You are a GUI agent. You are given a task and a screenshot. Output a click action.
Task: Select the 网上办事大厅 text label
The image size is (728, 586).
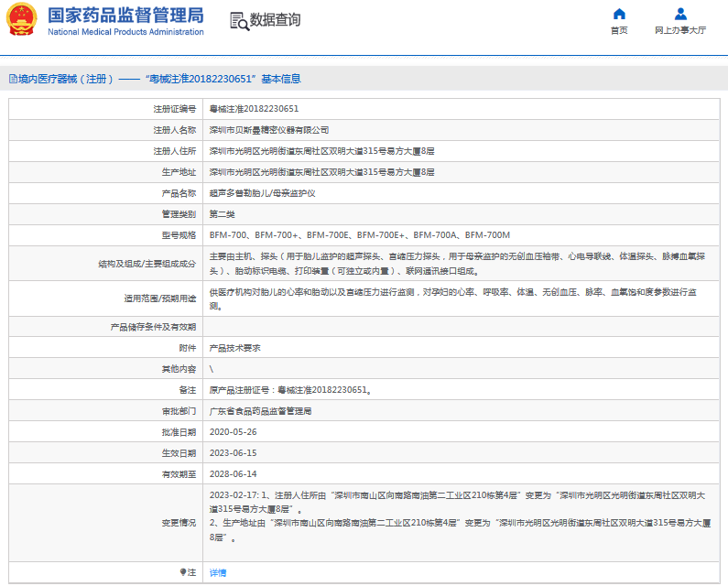(680, 30)
